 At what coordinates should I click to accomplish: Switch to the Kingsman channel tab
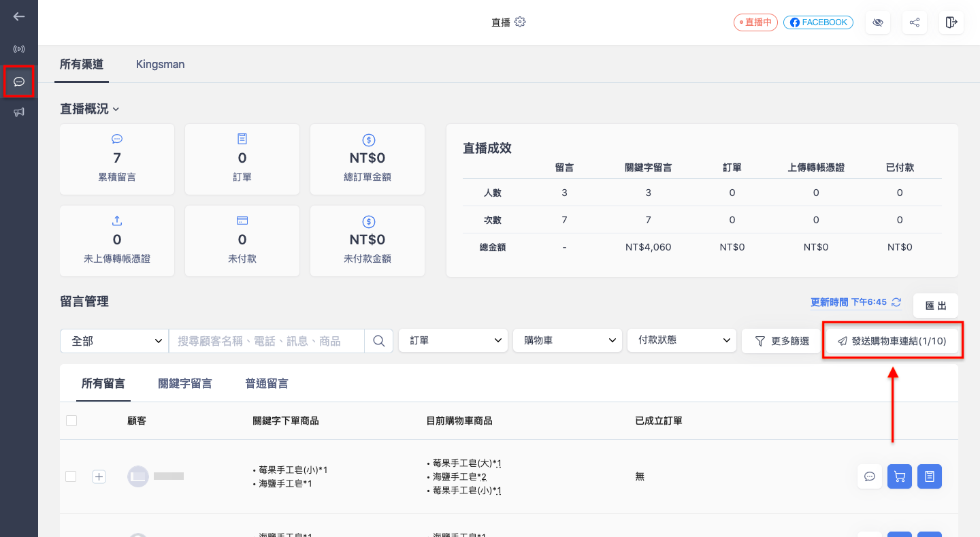click(x=160, y=65)
